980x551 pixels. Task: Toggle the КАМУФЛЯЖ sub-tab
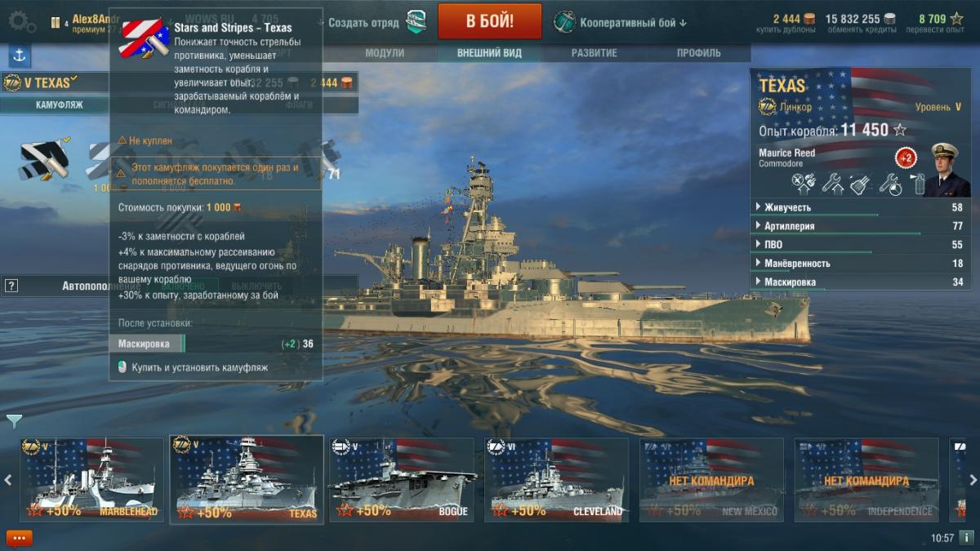(59, 105)
